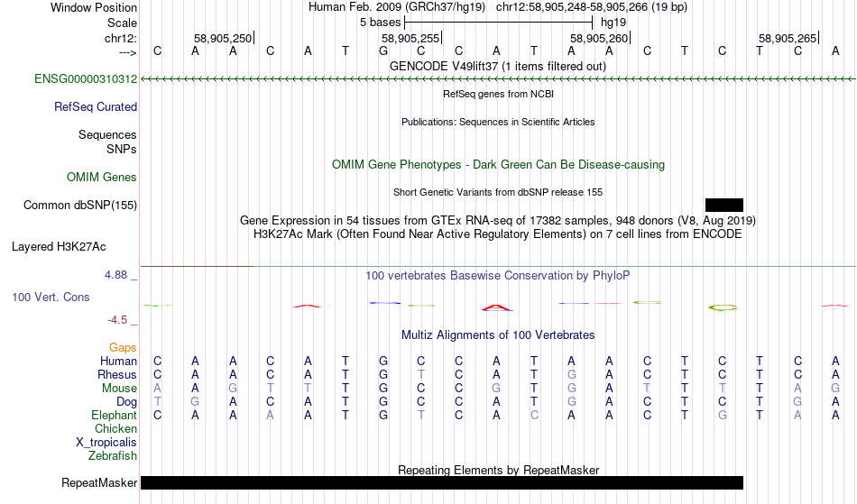Viewport: 857px width, 504px height.
Task: Click the Sequences track label
Action: click(x=107, y=135)
